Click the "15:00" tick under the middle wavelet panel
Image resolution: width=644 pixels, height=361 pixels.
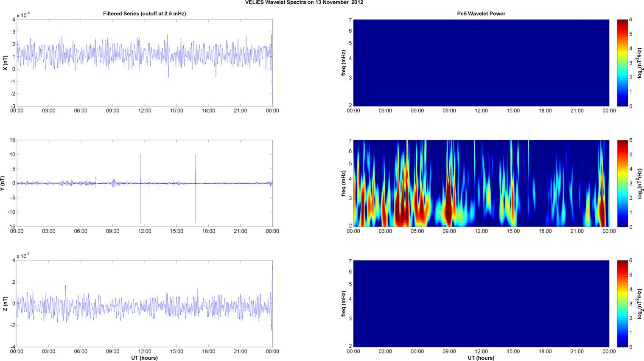tap(513, 231)
